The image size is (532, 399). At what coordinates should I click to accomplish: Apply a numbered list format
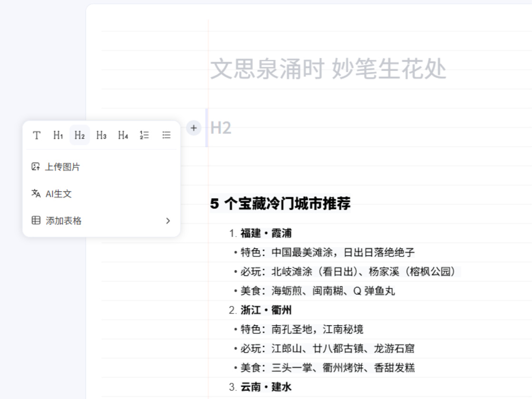144,135
